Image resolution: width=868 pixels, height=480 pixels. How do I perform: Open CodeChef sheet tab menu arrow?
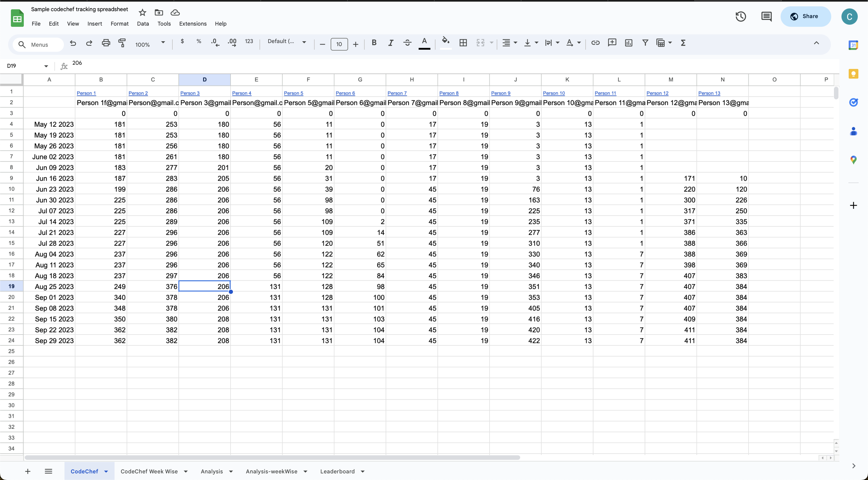(x=106, y=471)
